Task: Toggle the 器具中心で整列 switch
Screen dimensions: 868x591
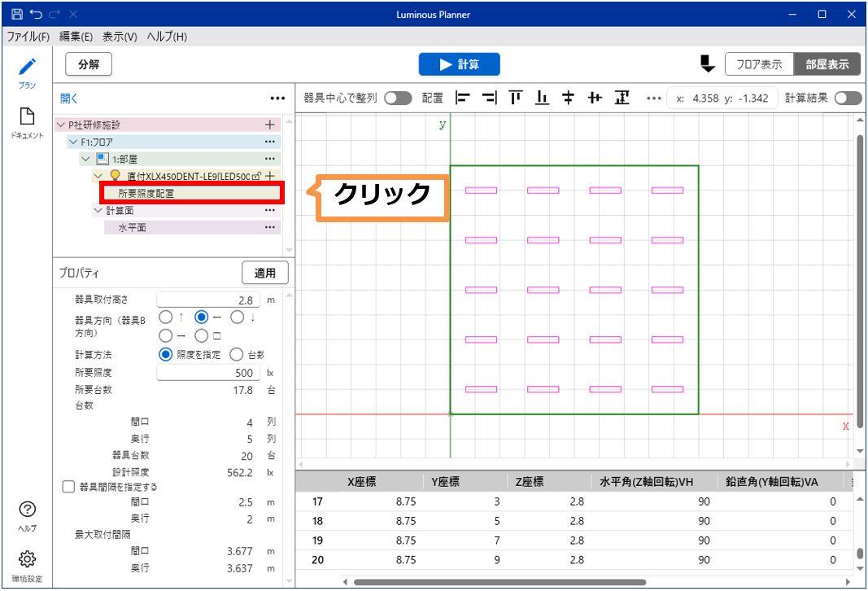Action: 398,98
